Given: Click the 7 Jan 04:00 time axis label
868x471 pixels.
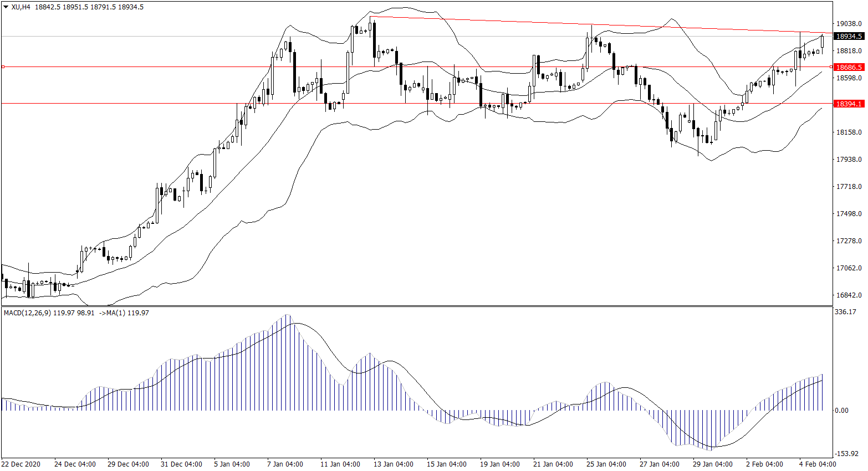Looking at the screenshot, I should click(285, 464).
